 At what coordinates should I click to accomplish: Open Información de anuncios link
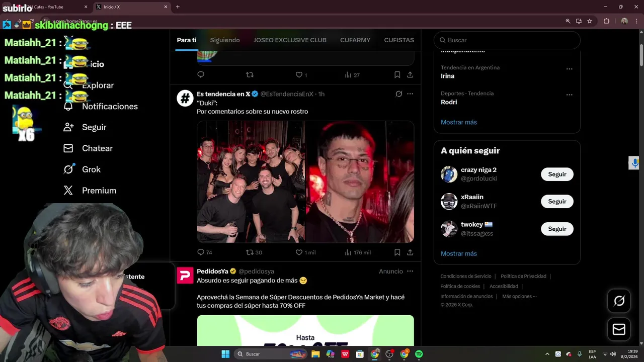[x=466, y=296]
